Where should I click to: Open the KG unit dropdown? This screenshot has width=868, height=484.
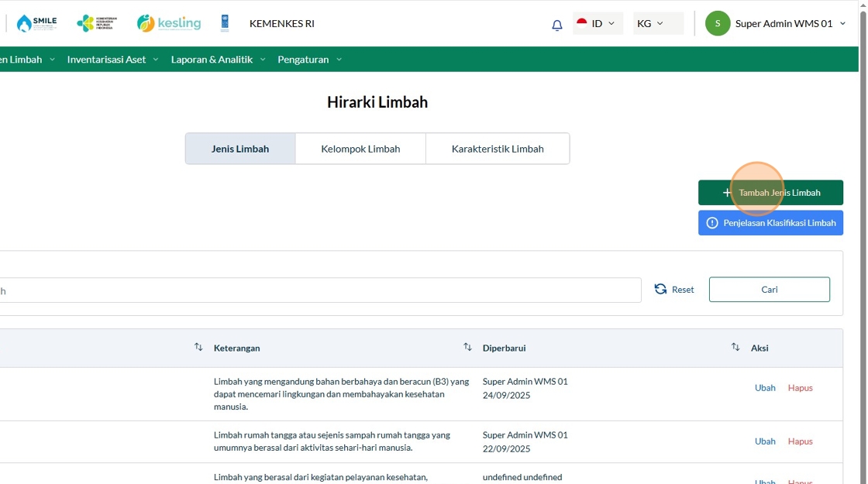point(658,23)
